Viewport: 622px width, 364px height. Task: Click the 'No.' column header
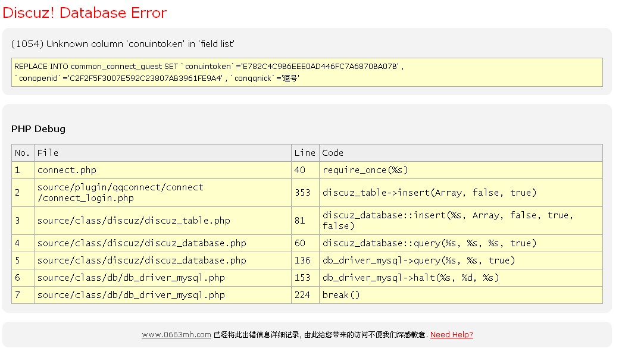[23, 153]
